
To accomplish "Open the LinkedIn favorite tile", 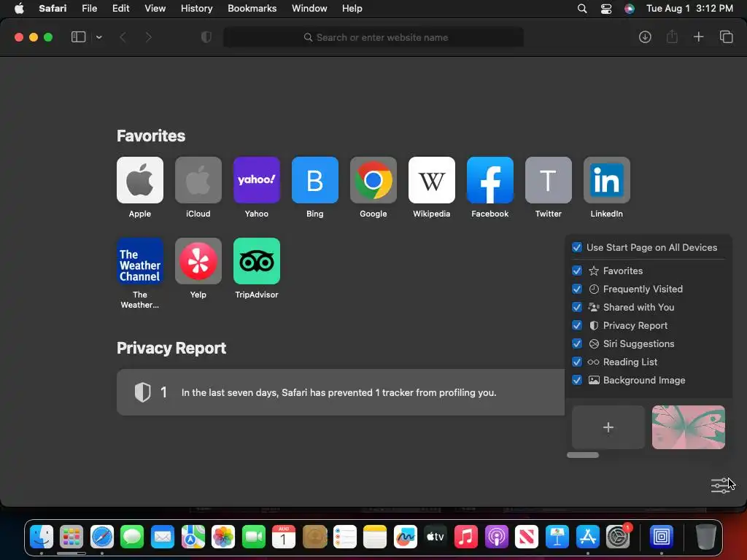I will click(606, 180).
